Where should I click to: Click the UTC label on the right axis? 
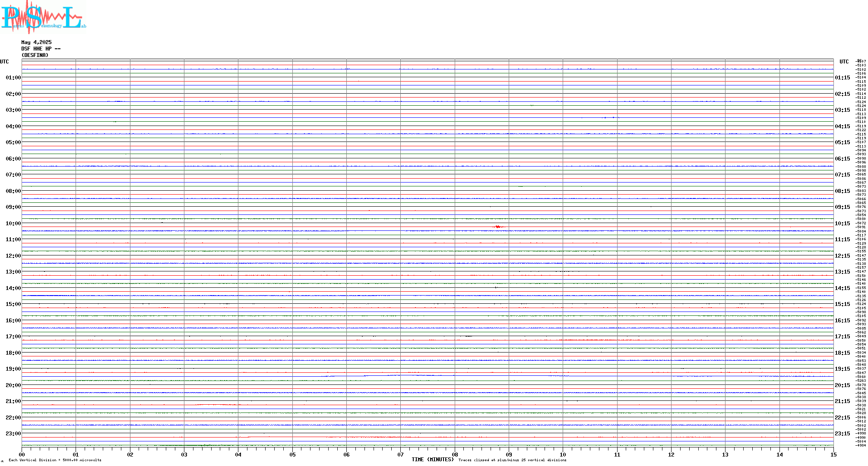(844, 62)
